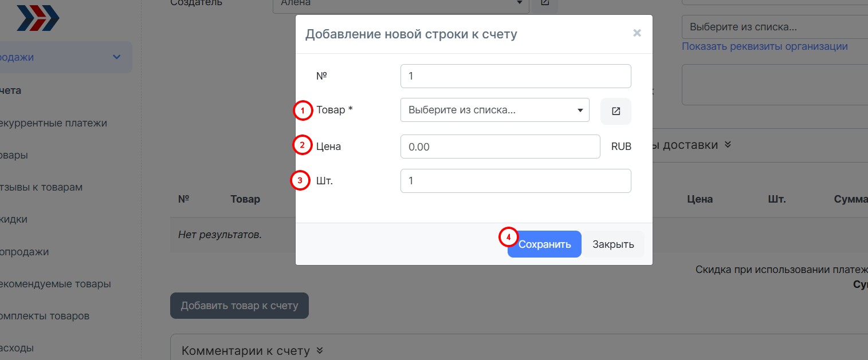Click the dialog title Добавление новой строки

tap(411, 34)
